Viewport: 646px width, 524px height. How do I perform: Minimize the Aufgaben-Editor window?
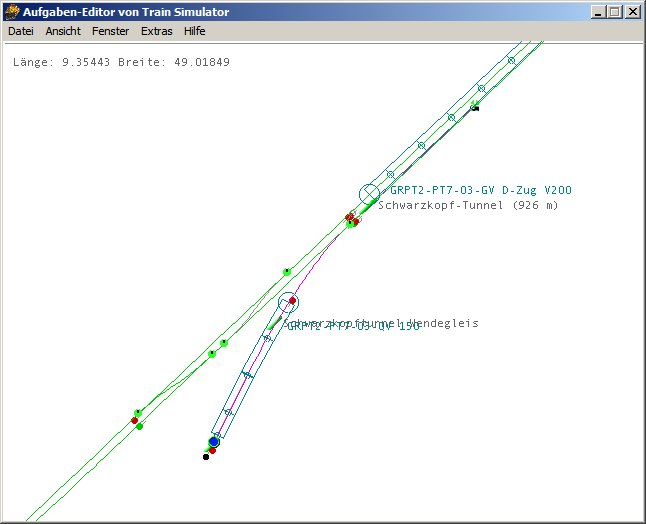click(x=600, y=12)
